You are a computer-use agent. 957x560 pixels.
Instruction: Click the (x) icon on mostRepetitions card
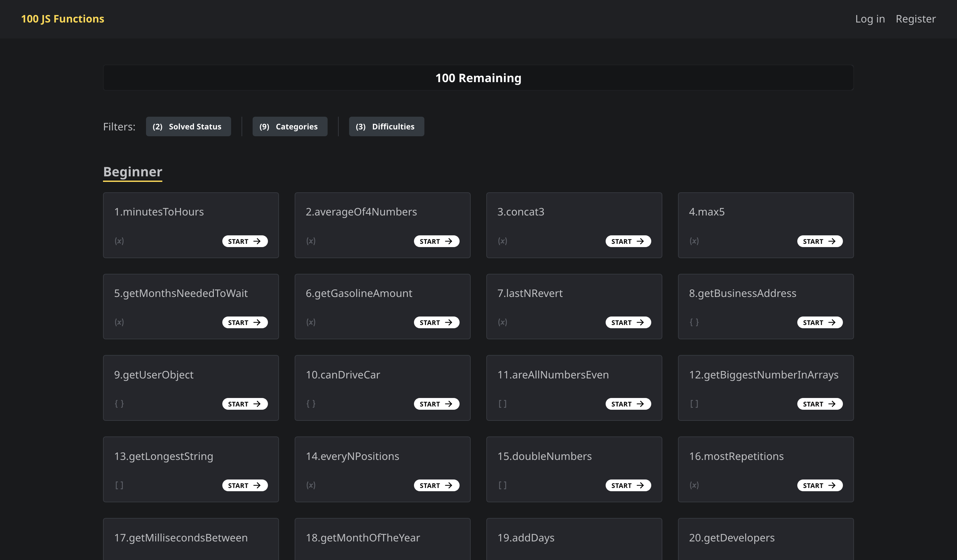coord(694,485)
